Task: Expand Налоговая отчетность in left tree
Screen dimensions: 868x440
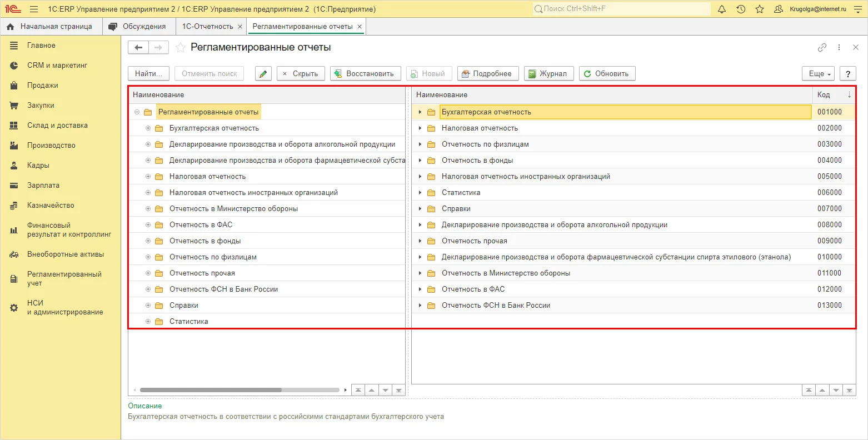Action: pyautogui.click(x=148, y=177)
